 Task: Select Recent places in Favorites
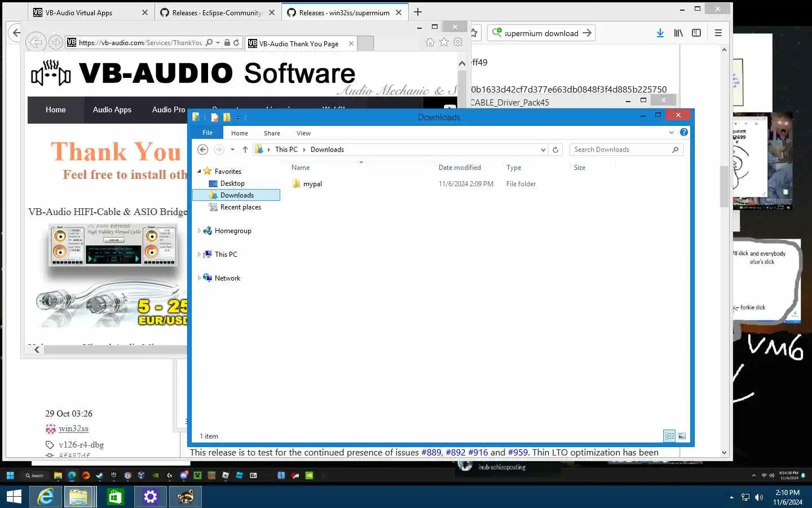click(241, 207)
